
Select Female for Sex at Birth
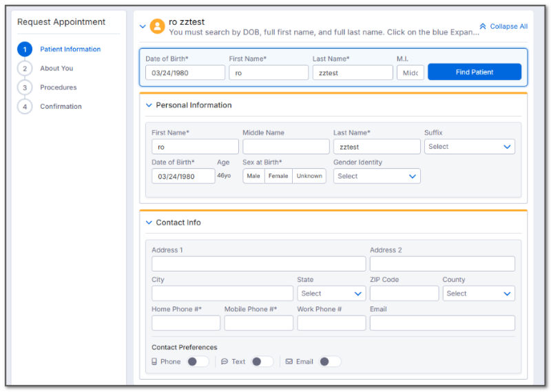click(x=278, y=176)
